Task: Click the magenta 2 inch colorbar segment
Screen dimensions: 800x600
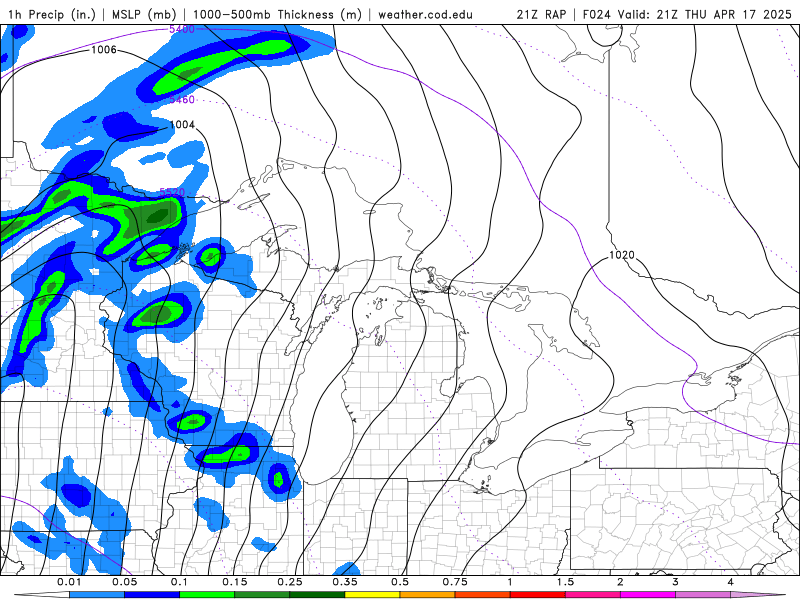Action: (x=648, y=595)
